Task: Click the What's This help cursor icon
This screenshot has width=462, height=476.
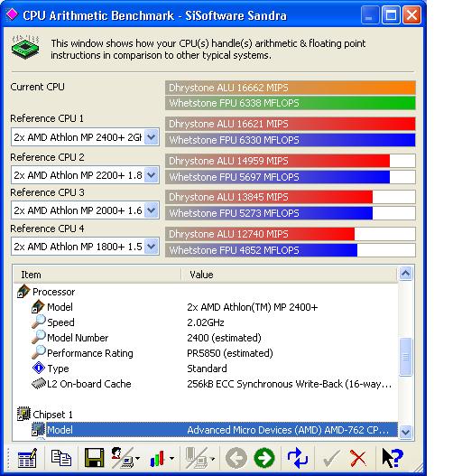Action: coord(393,458)
